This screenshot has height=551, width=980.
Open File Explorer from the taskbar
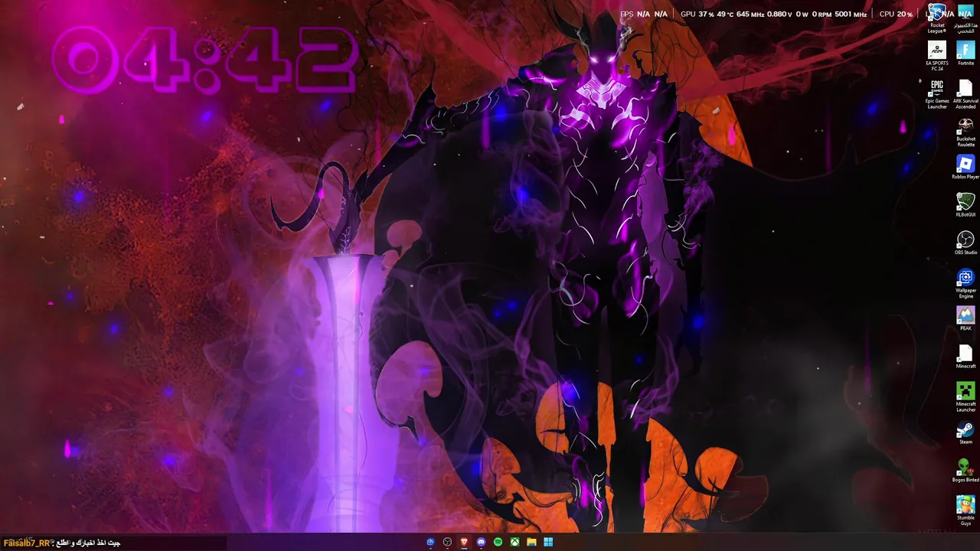coord(531,542)
